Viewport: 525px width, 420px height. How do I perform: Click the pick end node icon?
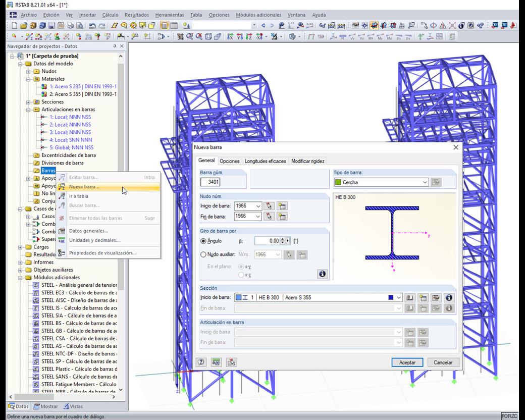(269, 217)
